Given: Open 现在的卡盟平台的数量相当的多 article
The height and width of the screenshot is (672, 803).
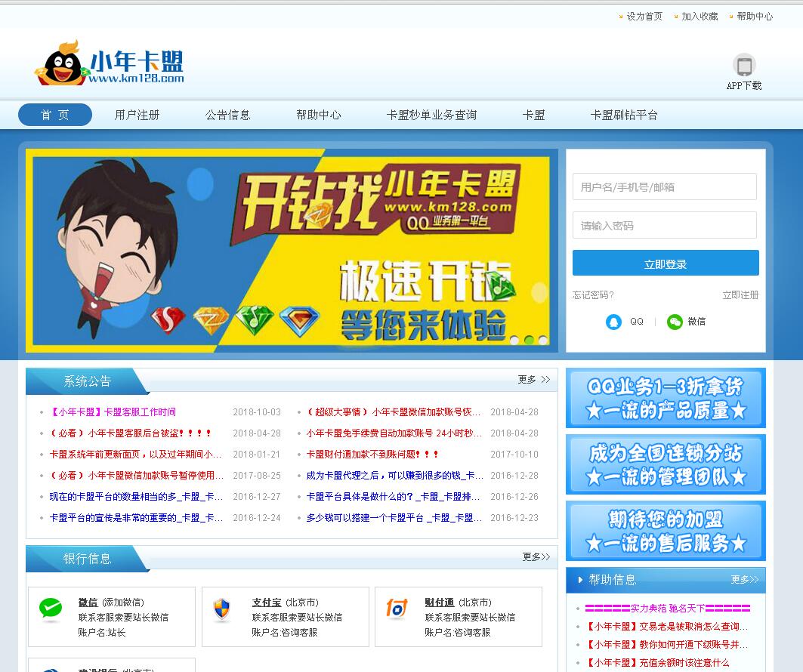Looking at the screenshot, I should tap(136, 497).
